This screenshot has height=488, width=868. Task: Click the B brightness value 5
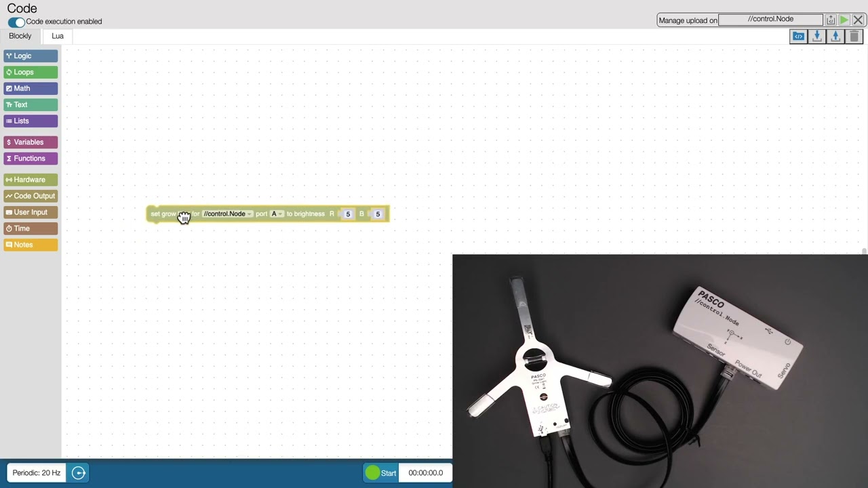[x=378, y=214]
